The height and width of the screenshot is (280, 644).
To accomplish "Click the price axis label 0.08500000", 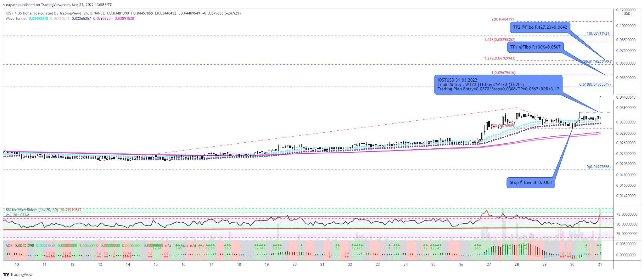I will click(x=626, y=40).
